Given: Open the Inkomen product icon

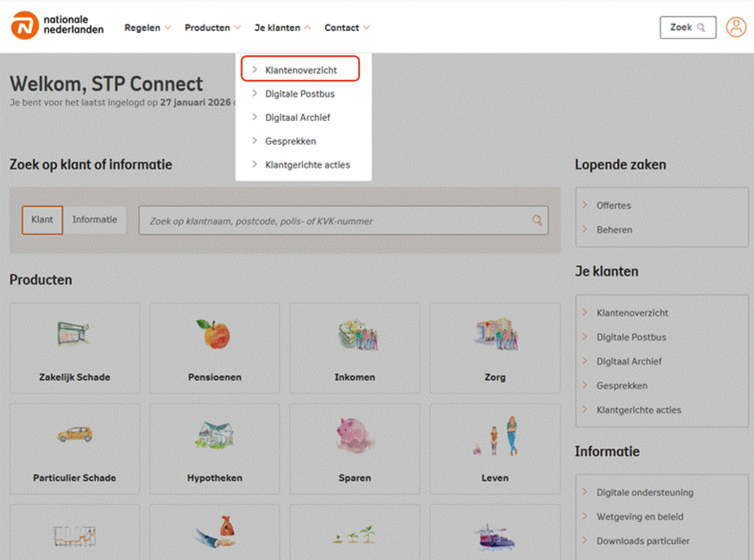Looking at the screenshot, I should 358,335.
